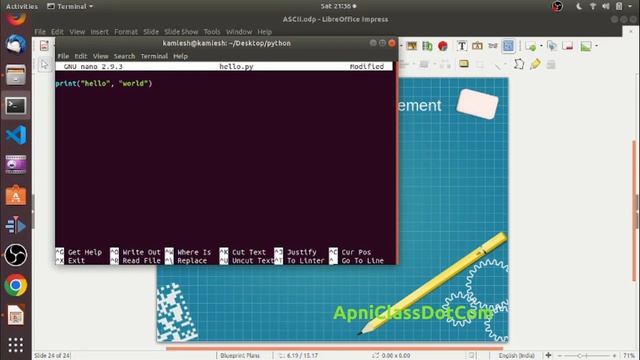Open Files manager from the dock
Viewport: 640px width, 360px height.
[x=16, y=75]
